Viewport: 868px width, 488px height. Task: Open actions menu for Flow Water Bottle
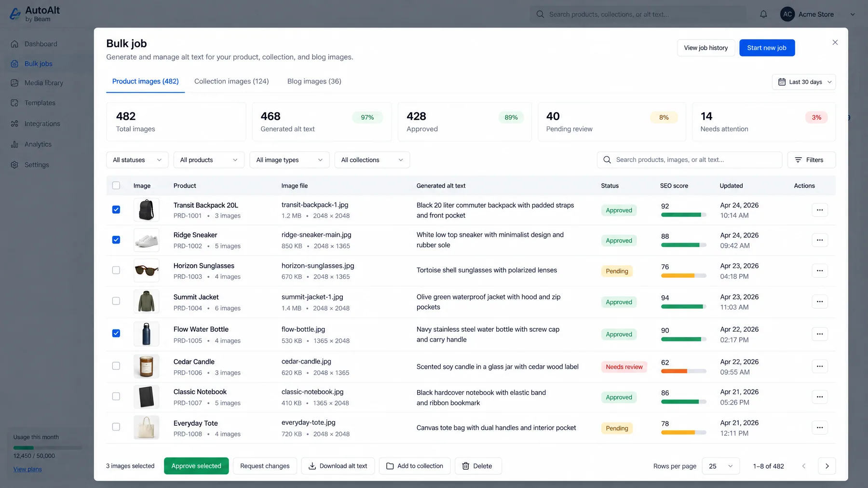tap(820, 334)
